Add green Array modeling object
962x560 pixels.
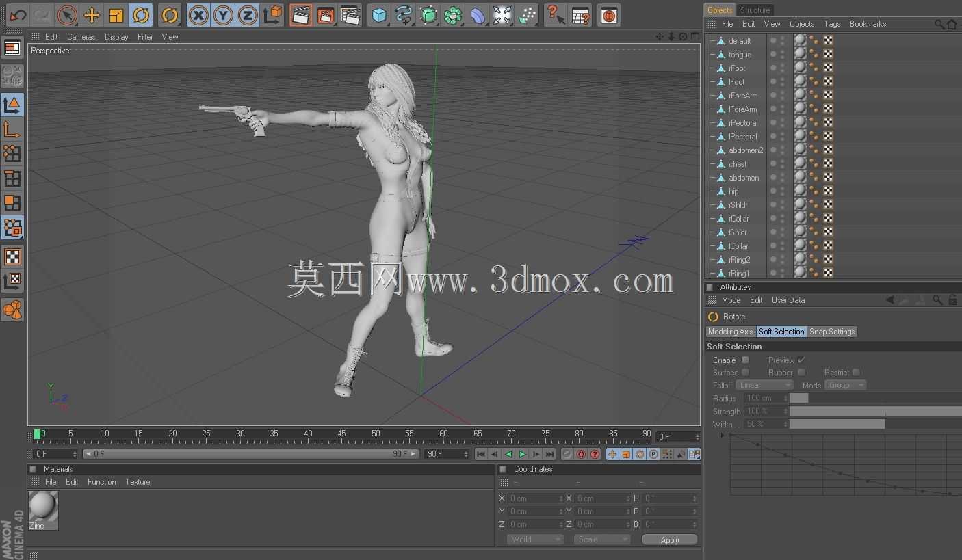[453, 14]
